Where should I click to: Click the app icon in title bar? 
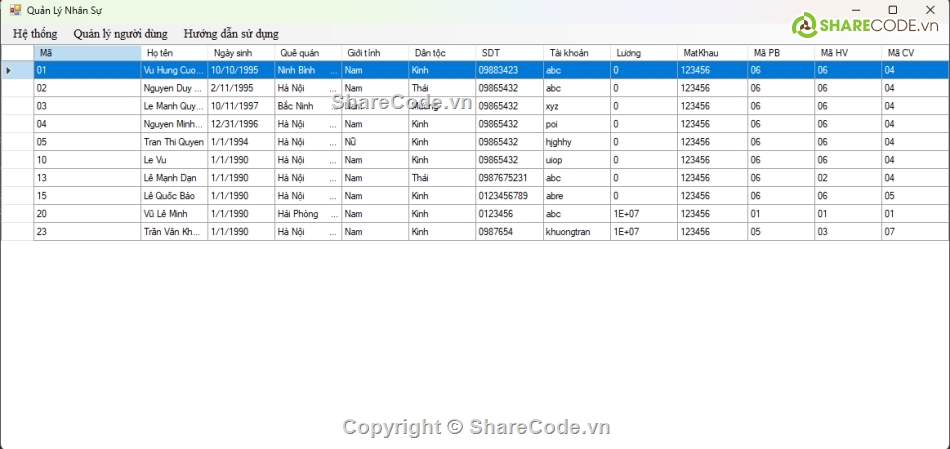coord(15,9)
